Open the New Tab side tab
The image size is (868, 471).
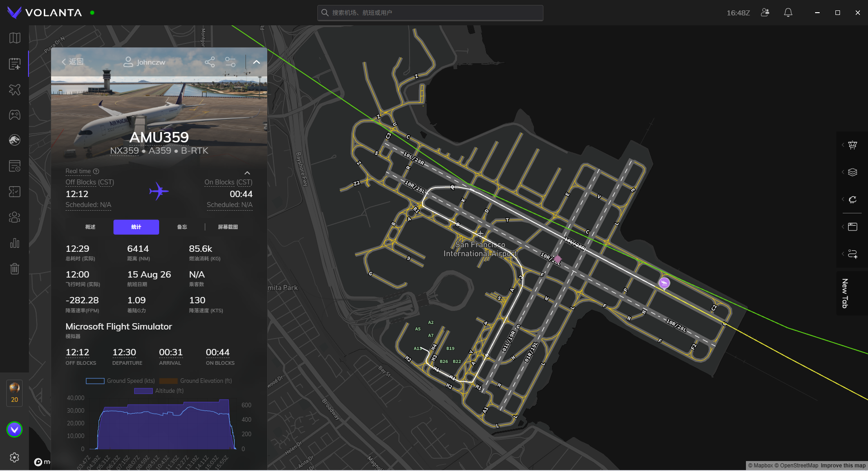(x=844, y=293)
